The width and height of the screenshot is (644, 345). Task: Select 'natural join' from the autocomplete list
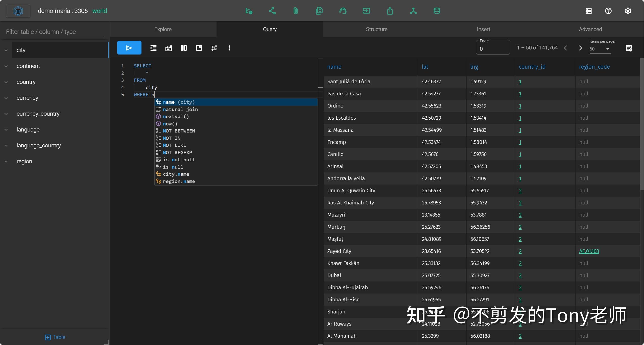pyautogui.click(x=180, y=109)
